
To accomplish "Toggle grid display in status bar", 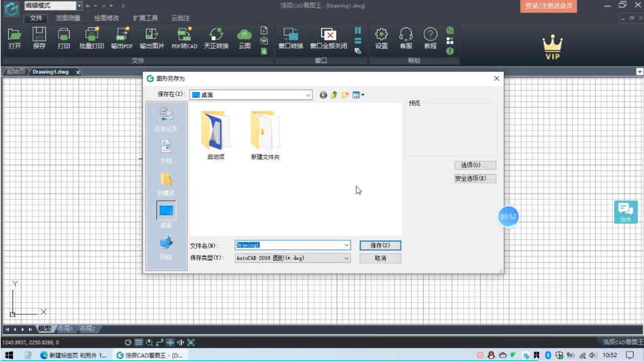I will (138, 342).
